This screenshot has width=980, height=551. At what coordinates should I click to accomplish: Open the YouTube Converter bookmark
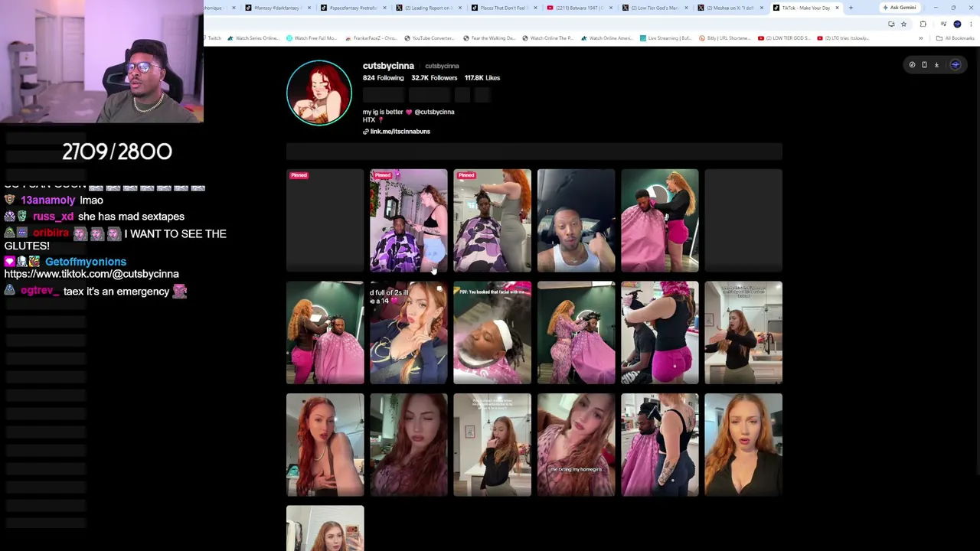(x=430, y=38)
